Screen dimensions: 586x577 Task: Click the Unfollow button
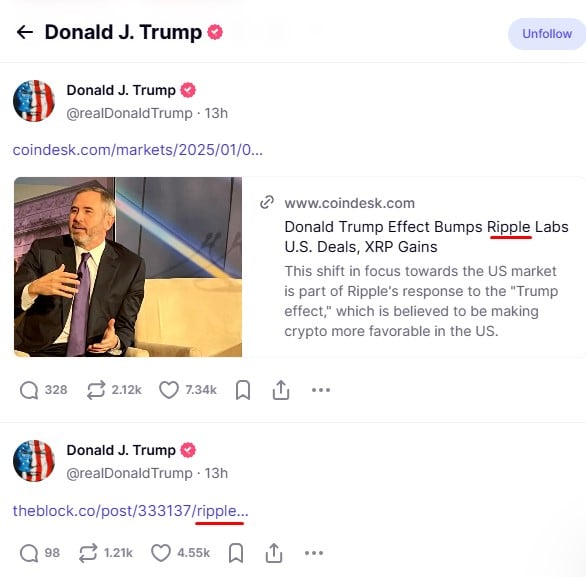(547, 34)
